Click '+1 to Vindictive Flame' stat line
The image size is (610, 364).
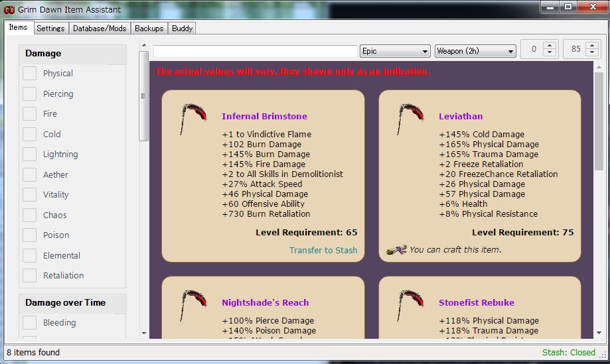click(x=267, y=135)
